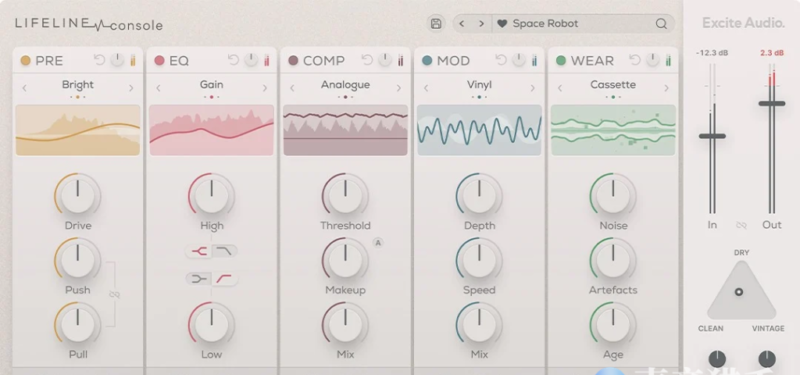Click the small mix knob in the WEAR header
The height and width of the screenshot is (375, 800).
(653, 60)
